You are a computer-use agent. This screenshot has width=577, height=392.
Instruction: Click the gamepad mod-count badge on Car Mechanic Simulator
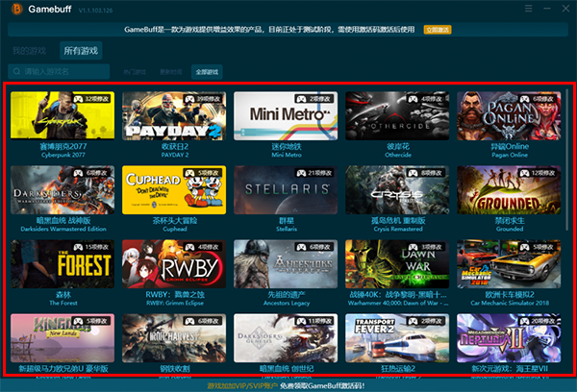click(538, 247)
